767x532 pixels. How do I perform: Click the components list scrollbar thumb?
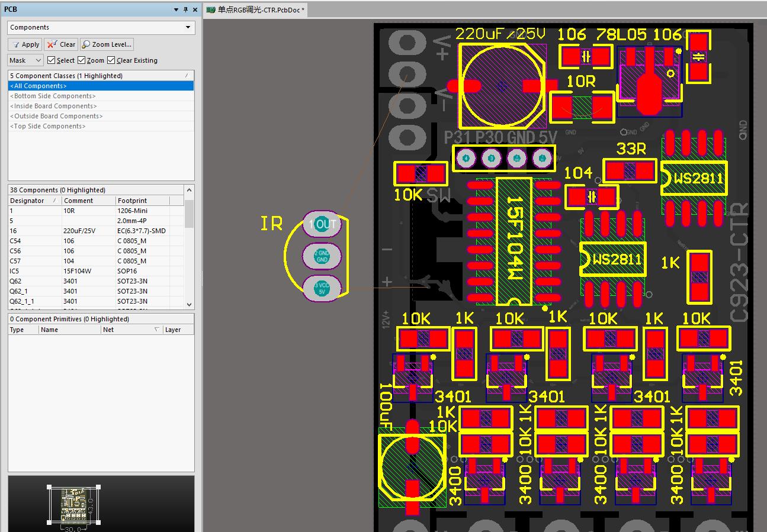point(190,214)
